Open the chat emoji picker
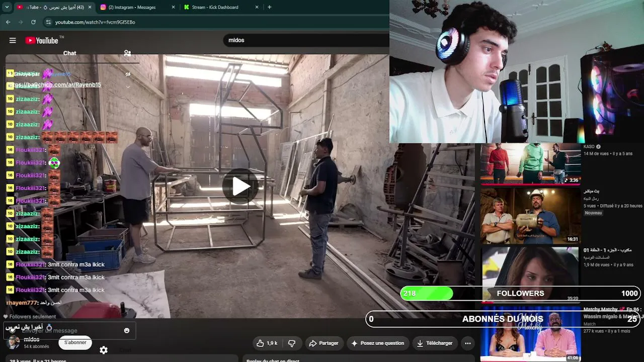Viewport: 644px width, 362px height. (x=127, y=330)
